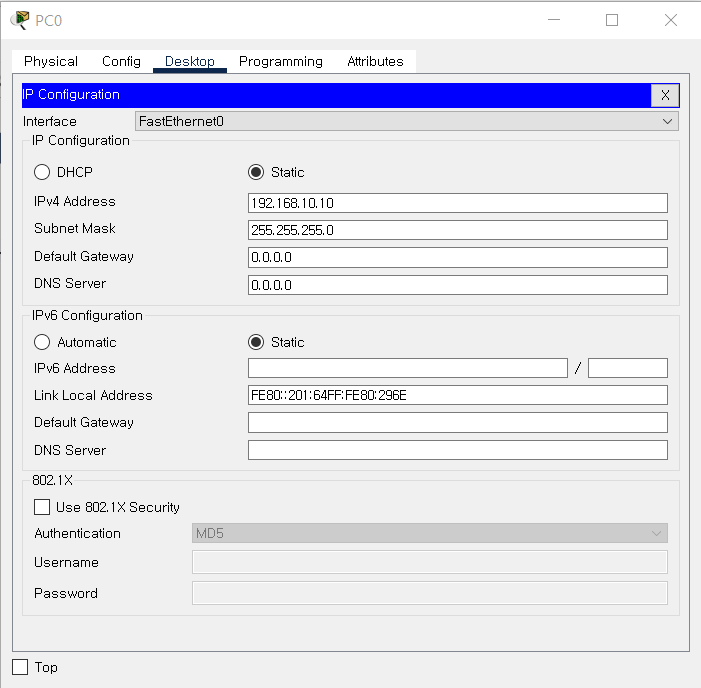Screen dimensions: 701x688
Task: Minimize the PC0 window
Action: (x=554, y=20)
